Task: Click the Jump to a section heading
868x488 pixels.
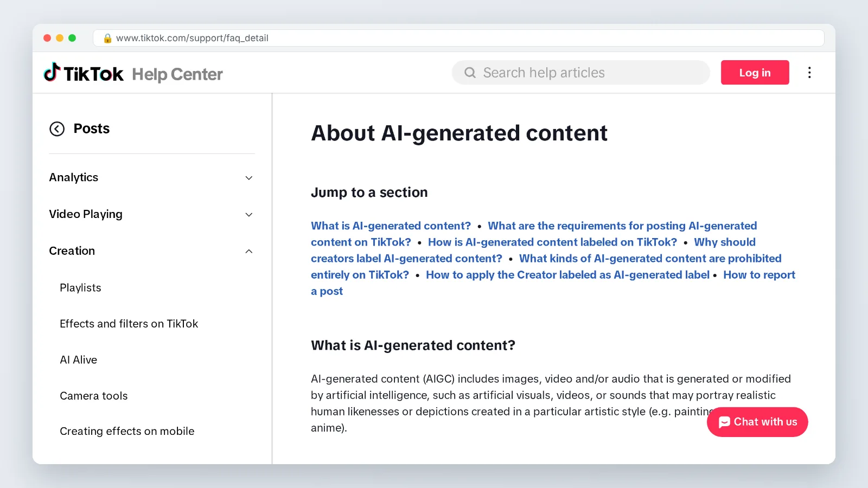Action: point(369,192)
